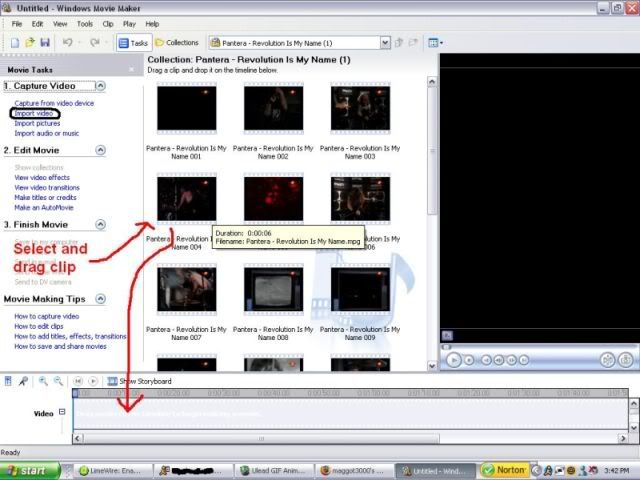
Task: Click the Rewind Timeline button
Action: [x=78, y=381]
